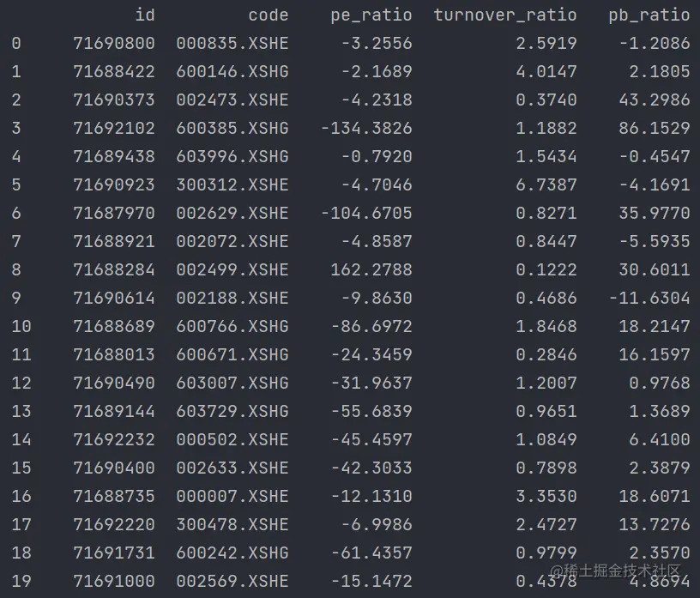The image size is (700, 598).
Task: Select code 300478.XSHE
Action: tap(232, 524)
